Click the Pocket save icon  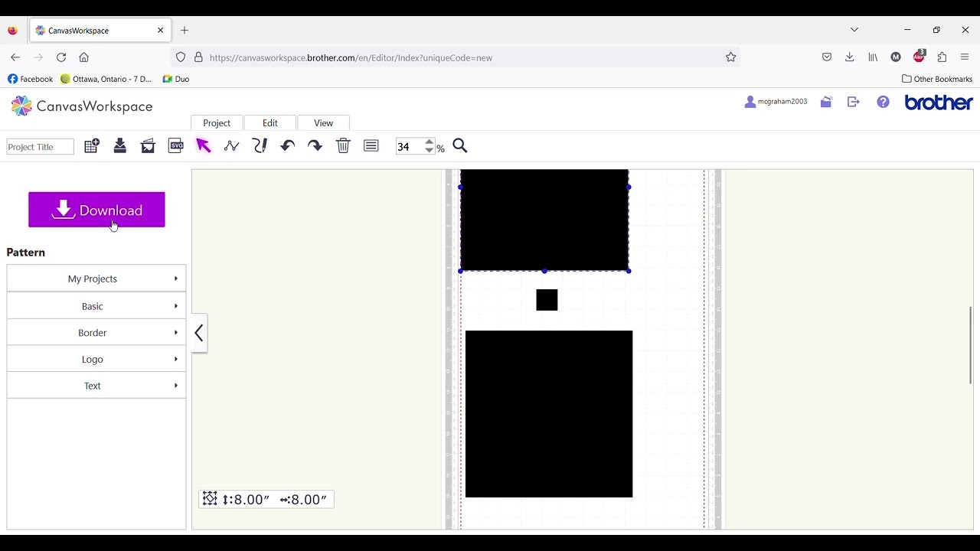pyautogui.click(x=827, y=57)
